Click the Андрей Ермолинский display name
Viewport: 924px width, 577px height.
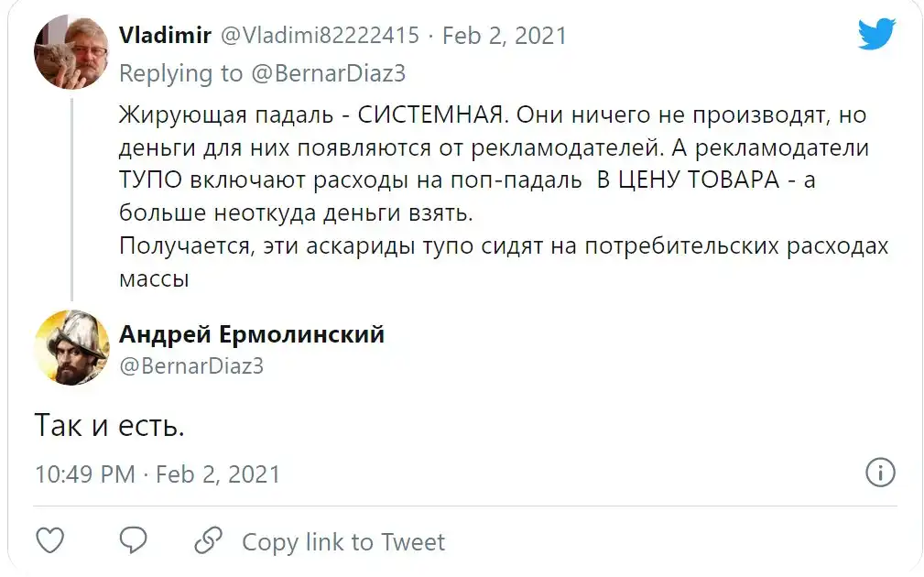click(252, 334)
